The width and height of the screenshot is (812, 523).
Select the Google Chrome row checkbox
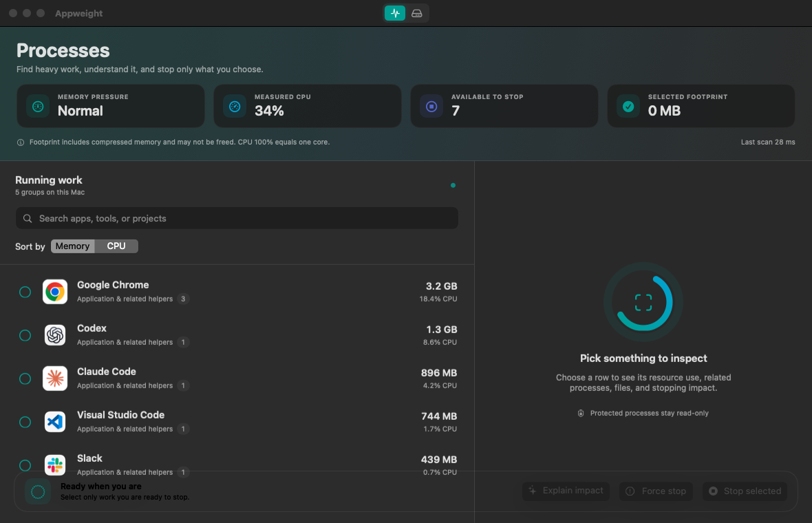[x=25, y=292]
